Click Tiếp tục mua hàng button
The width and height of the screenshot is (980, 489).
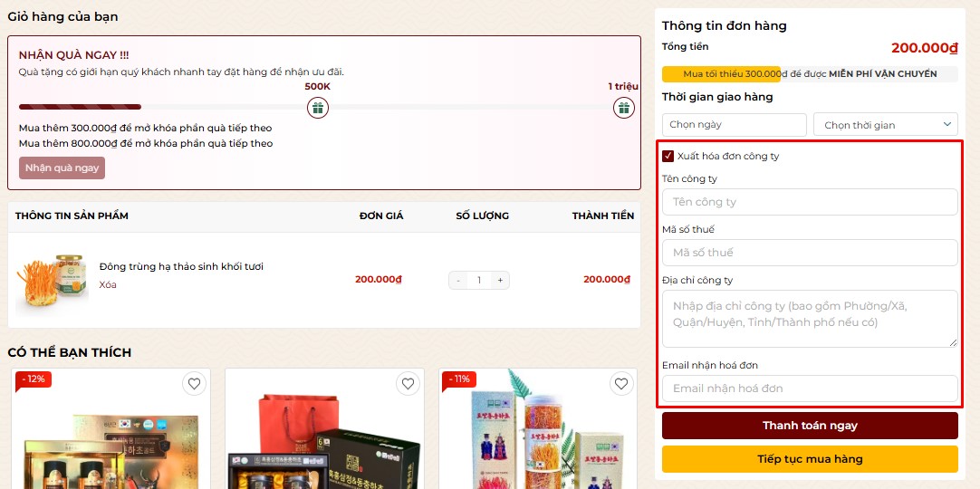(810, 459)
